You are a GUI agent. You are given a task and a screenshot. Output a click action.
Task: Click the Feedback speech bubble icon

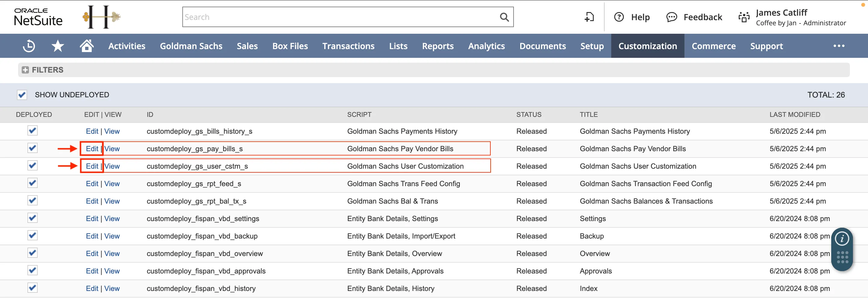[x=671, y=17]
